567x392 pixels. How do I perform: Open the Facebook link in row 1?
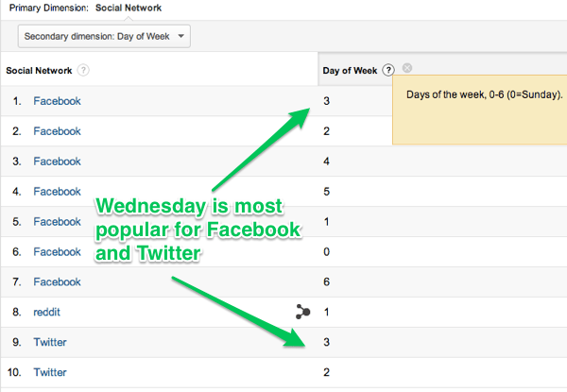57,101
